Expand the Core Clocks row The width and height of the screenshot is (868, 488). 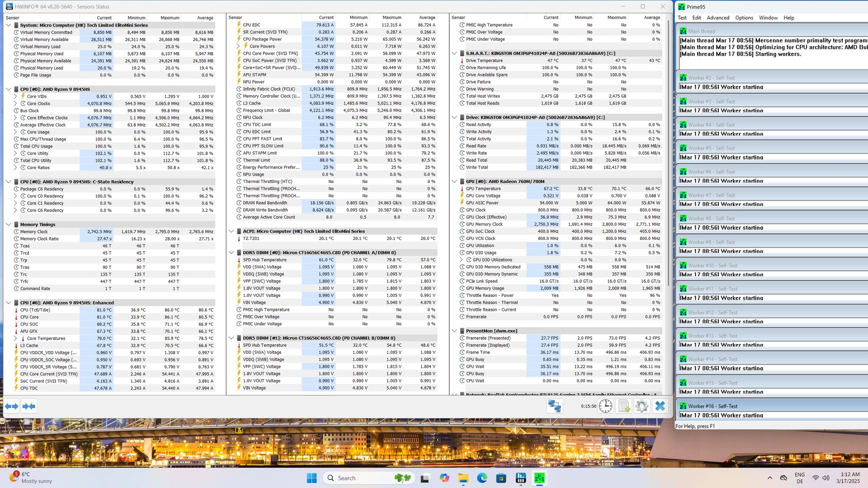point(15,103)
